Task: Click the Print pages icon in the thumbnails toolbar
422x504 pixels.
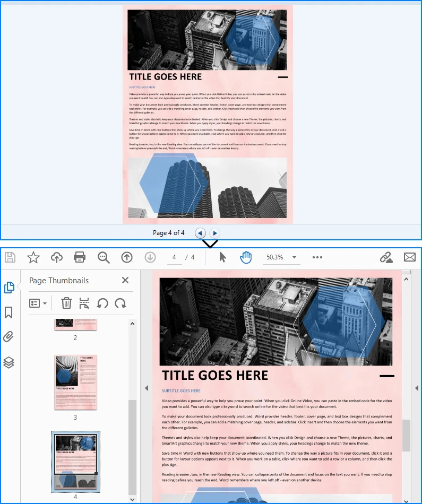Action: [x=84, y=303]
